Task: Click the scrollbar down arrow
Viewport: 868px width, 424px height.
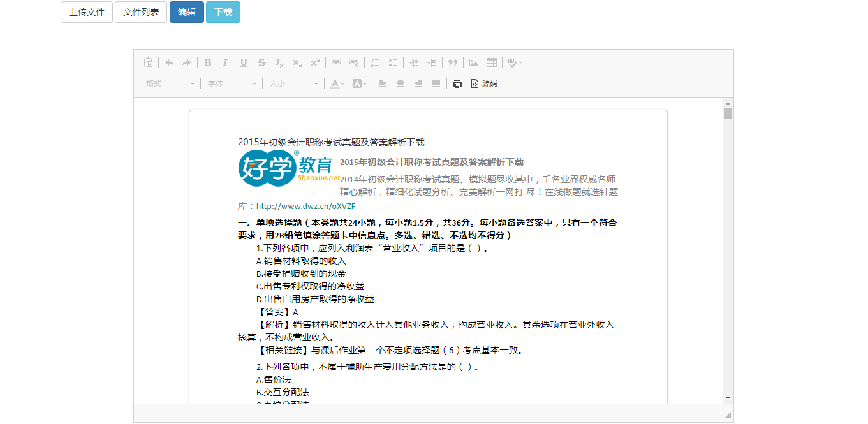Action: 728,398
